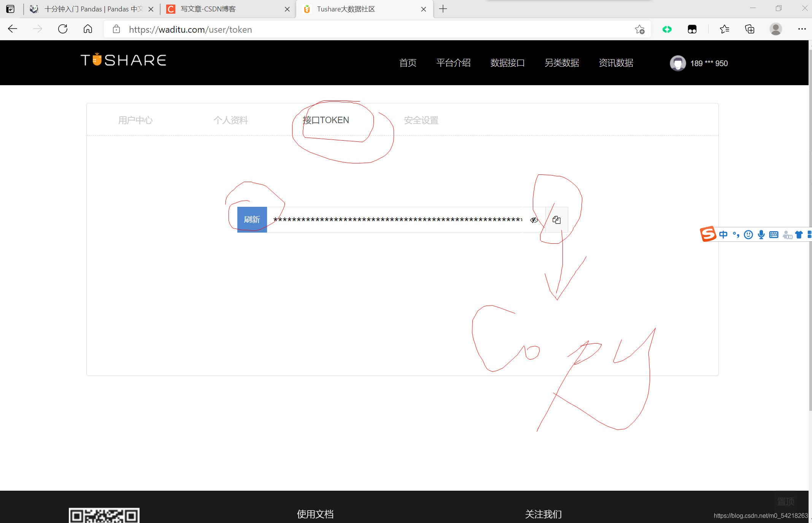The width and height of the screenshot is (812, 523).
Task: Click the user avatar in site header
Action: coord(678,63)
